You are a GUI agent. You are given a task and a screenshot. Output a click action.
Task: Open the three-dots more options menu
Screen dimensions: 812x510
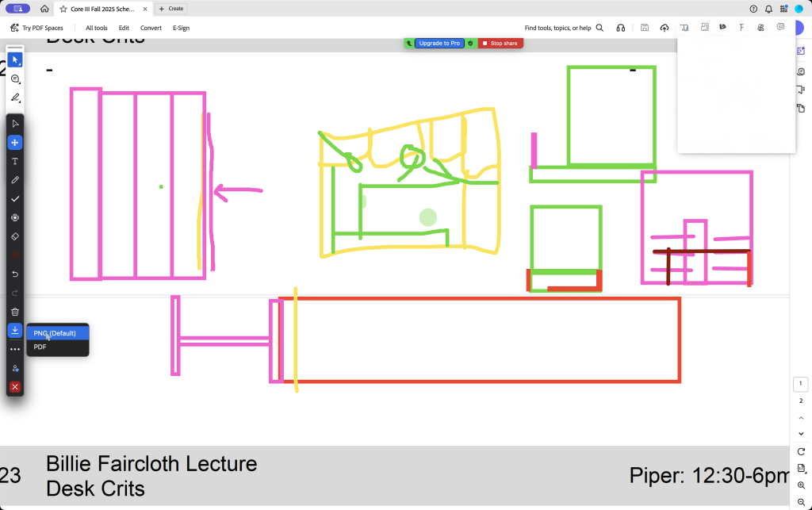(x=15, y=349)
